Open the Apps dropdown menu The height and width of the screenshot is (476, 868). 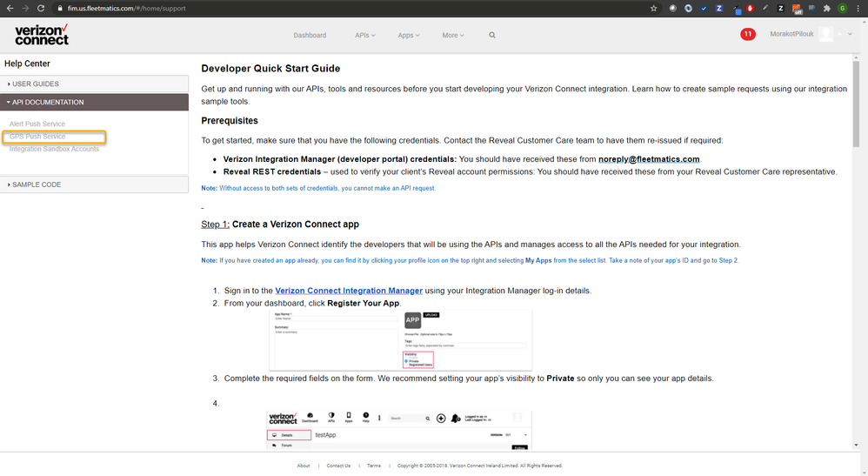(409, 35)
